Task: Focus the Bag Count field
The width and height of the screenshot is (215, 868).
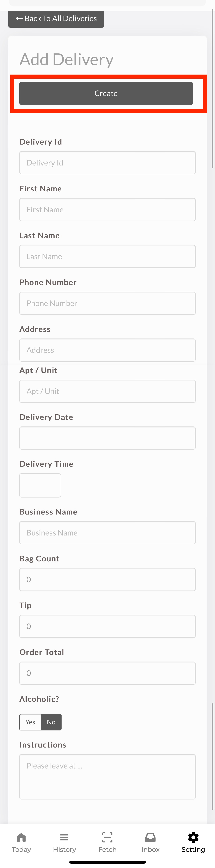Action: 108,579
